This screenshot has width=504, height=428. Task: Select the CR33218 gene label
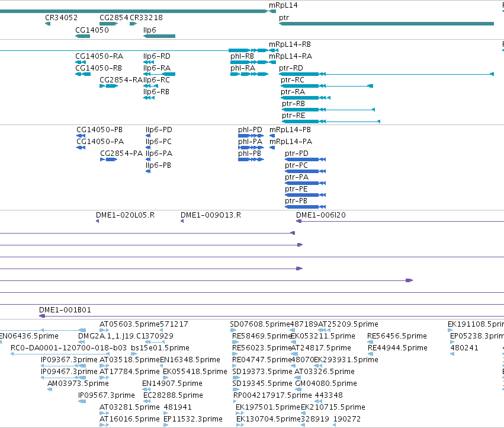(146, 18)
